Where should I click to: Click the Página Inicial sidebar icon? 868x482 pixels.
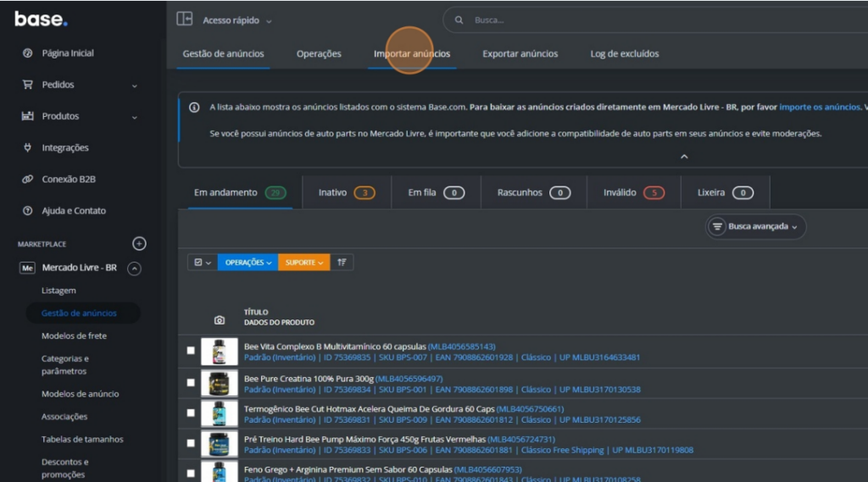coord(27,53)
